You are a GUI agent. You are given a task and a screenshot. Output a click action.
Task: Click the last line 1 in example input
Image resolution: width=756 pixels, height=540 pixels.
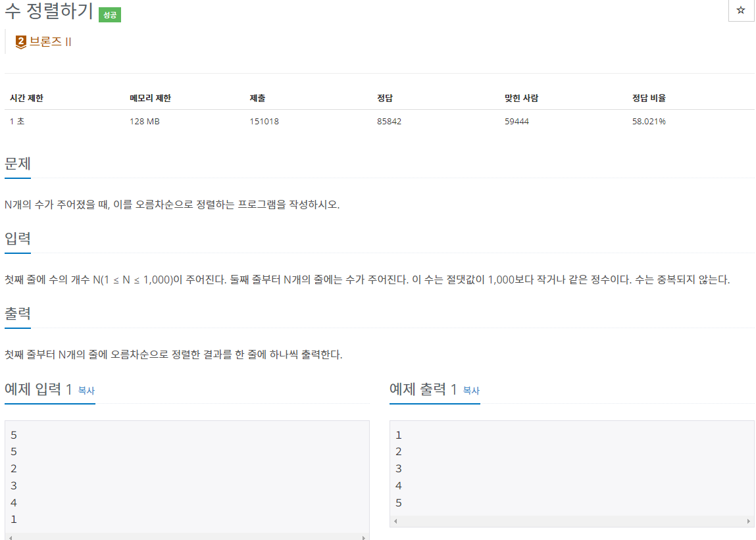point(14,520)
